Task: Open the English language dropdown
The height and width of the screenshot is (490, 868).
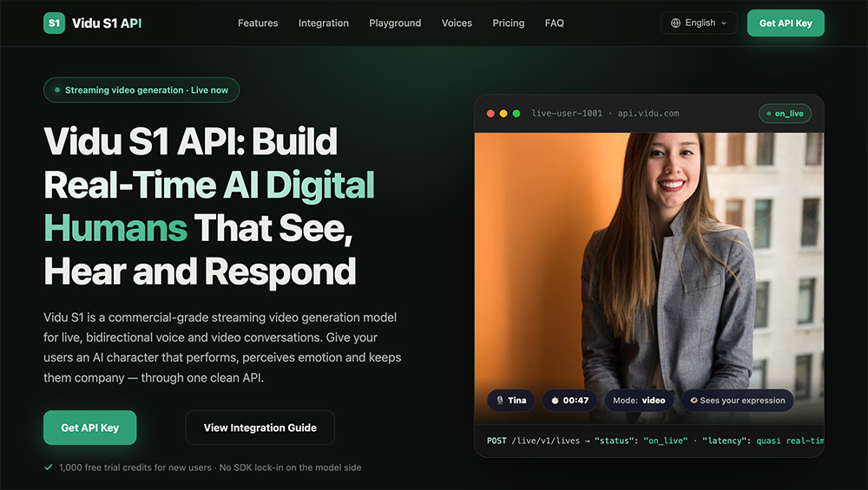Action: click(x=699, y=23)
